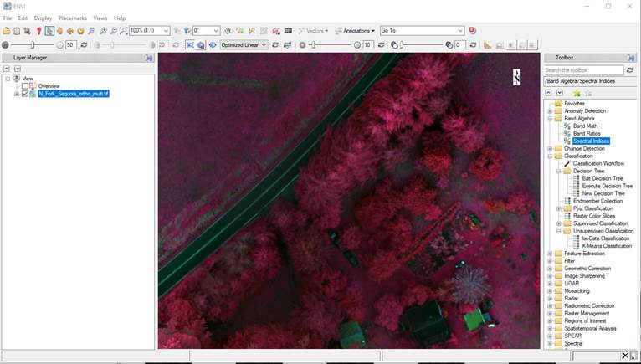The height and width of the screenshot is (364, 641).
Task: Open the Help menu
Action: click(120, 18)
